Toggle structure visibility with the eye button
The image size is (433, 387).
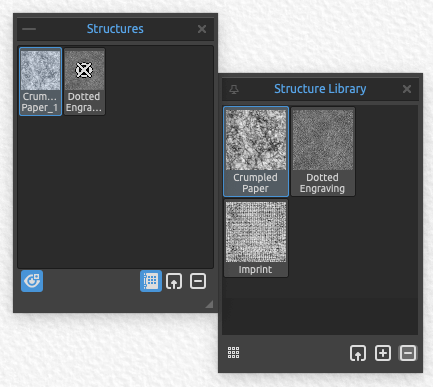click(x=32, y=281)
